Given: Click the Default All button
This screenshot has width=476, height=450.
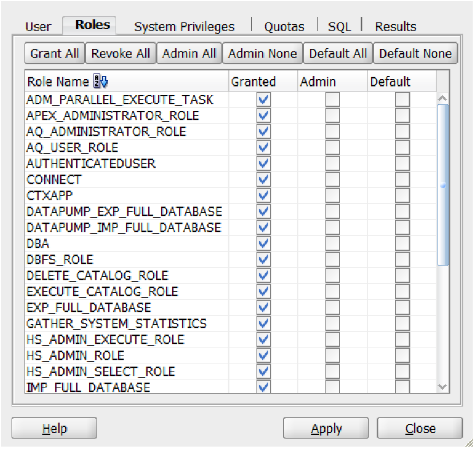Looking at the screenshot, I should click(338, 54).
